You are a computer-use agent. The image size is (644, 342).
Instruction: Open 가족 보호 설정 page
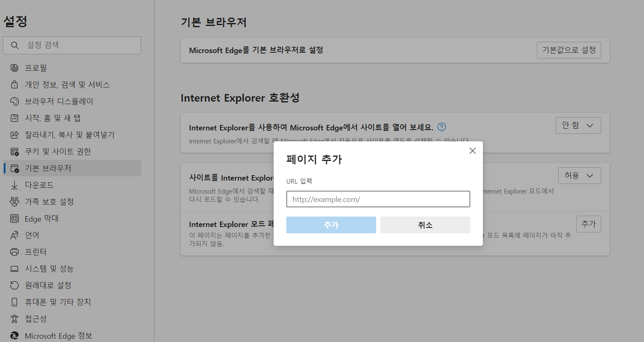[72, 202]
